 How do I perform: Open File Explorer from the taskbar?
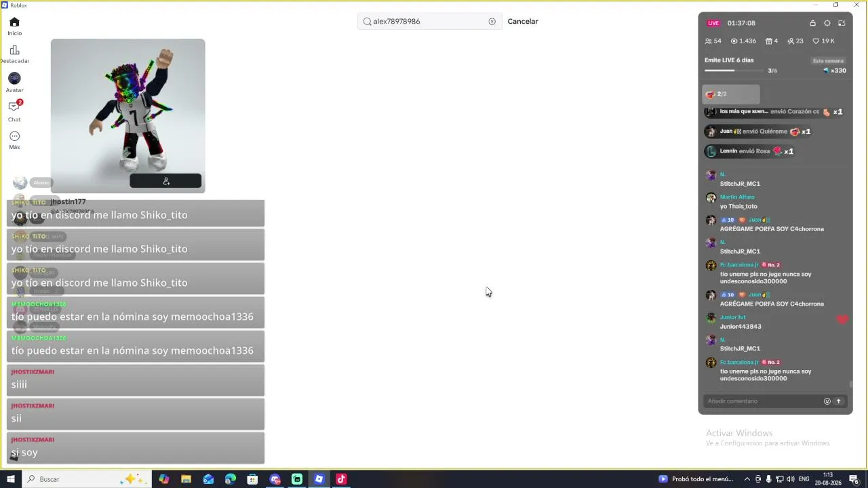(x=186, y=479)
